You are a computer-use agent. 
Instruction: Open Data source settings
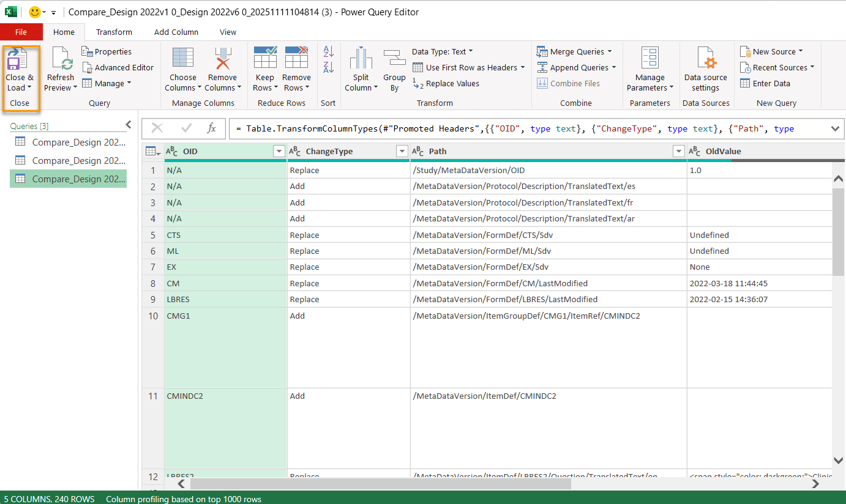[x=706, y=62]
